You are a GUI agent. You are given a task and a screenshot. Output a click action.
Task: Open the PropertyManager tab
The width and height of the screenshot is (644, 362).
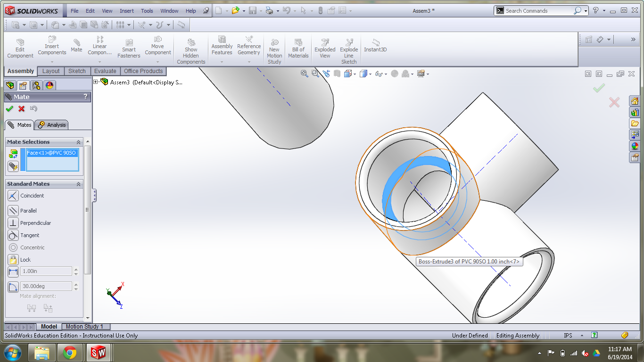pyautogui.click(x=23, y=85)
